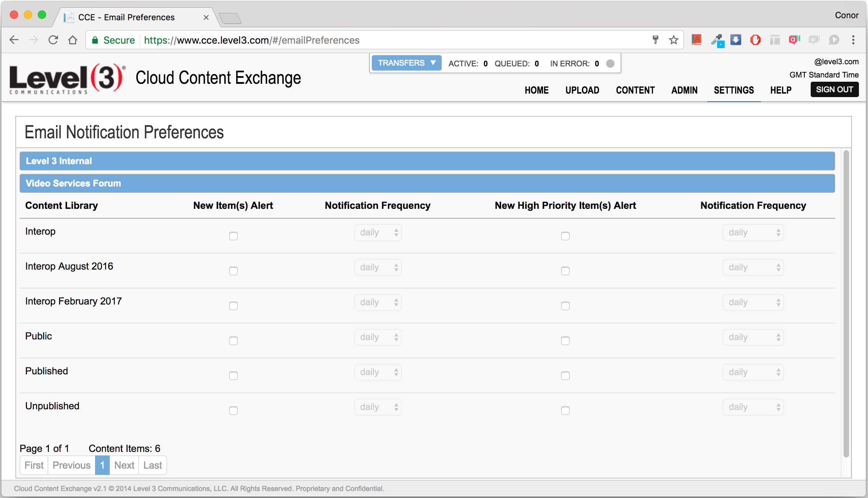The width and height of the screenshot is (868, 498).
Task: Enable New Item(s) Alert for Interop February 2017
Action: pyautogui.click(x=233, y=306)
